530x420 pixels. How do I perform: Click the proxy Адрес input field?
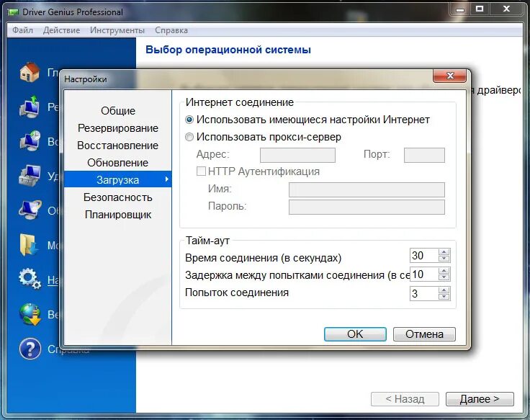tap(297, 155)
